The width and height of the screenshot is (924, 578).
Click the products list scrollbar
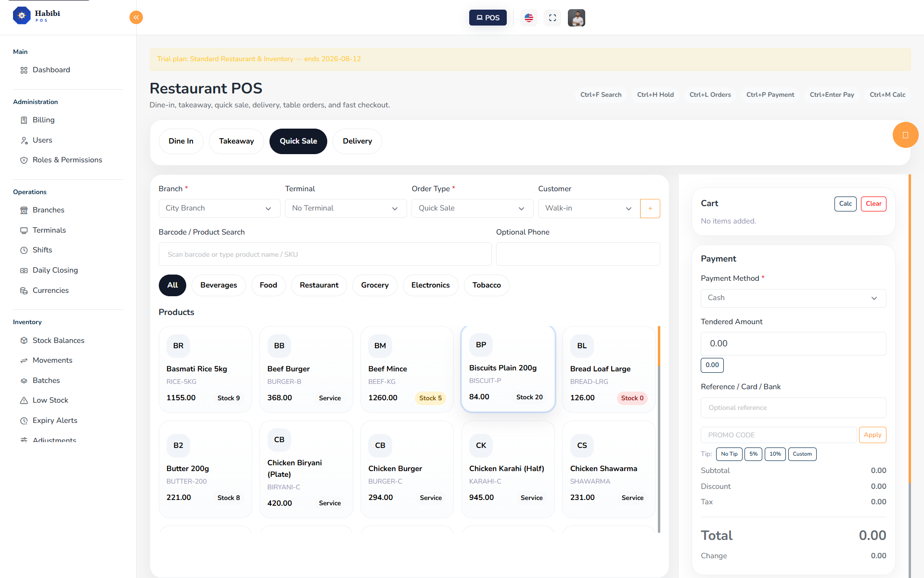click(x=659, y=429)
